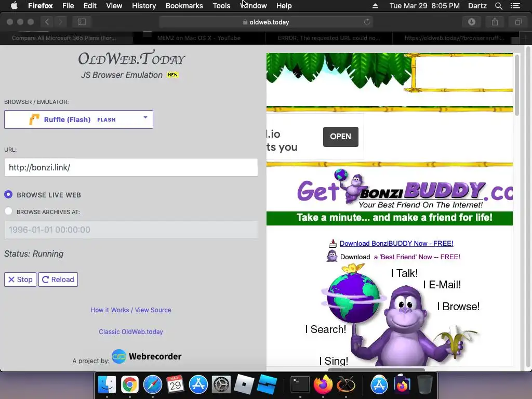Click the date and time in menu bar

tap(424, 6)
